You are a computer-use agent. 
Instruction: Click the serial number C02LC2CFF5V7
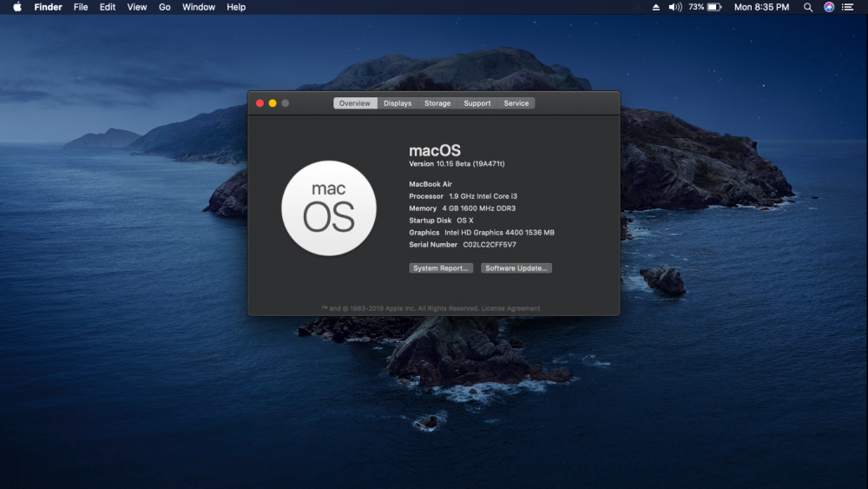[490, 245]
